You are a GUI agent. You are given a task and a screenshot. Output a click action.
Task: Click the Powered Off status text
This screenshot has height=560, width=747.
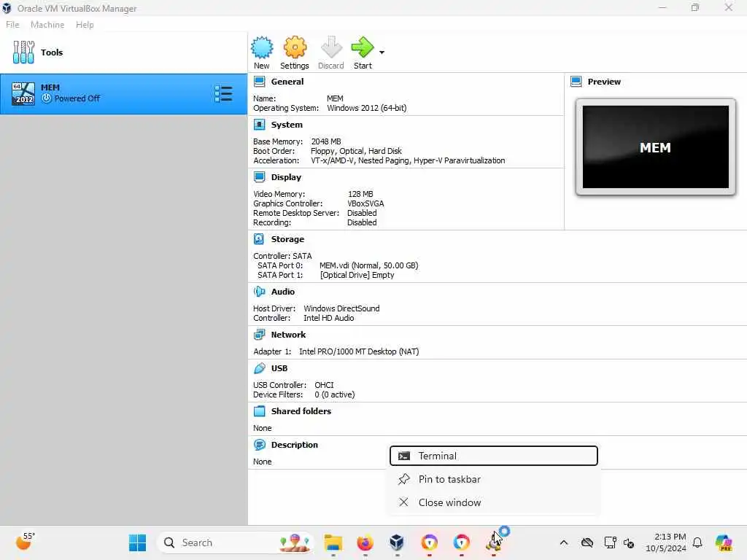[x=77, y=98]
